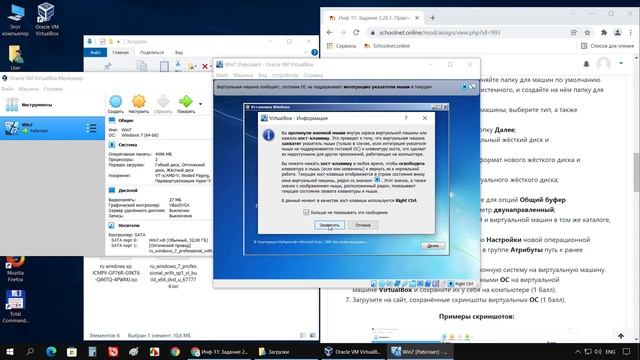Open Chrome three-dot menu

click(x=631, y=32)
